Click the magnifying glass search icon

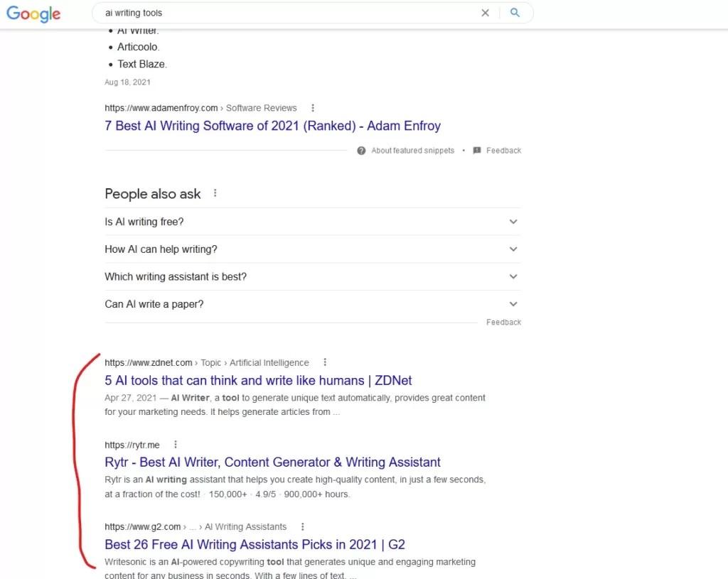click(515, 13)
